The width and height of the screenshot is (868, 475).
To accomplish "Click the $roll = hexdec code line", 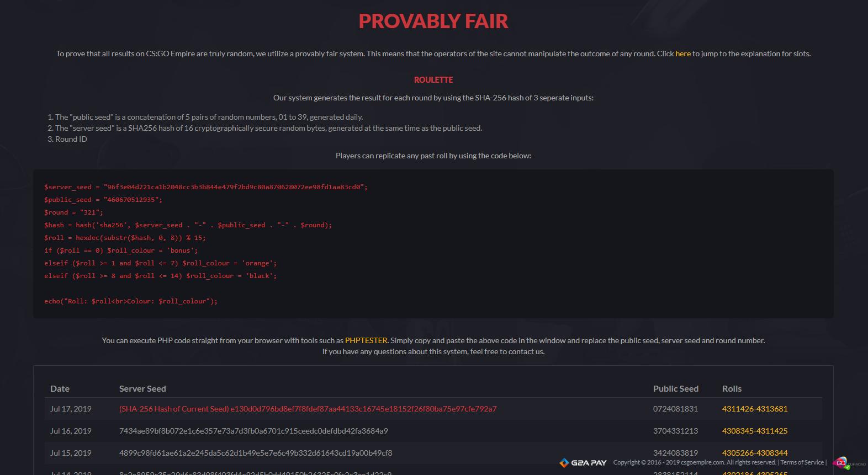I will [125, 238].
